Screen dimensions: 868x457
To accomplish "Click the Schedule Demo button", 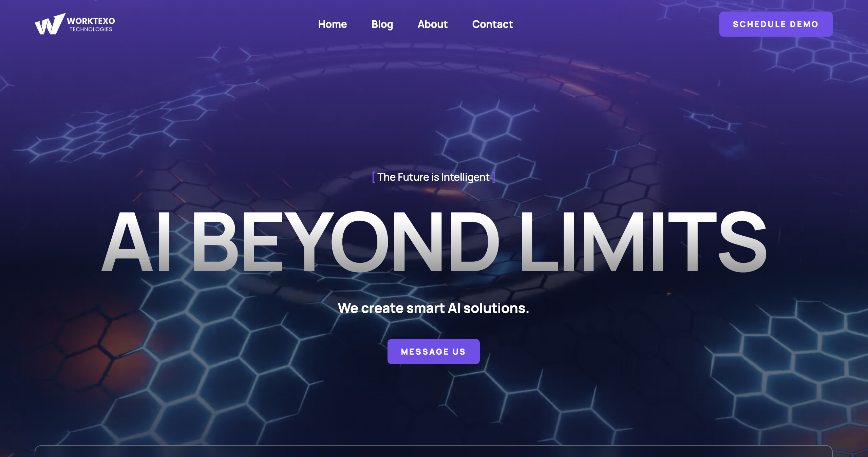I will pyautogui.click(x=776, y=24).
